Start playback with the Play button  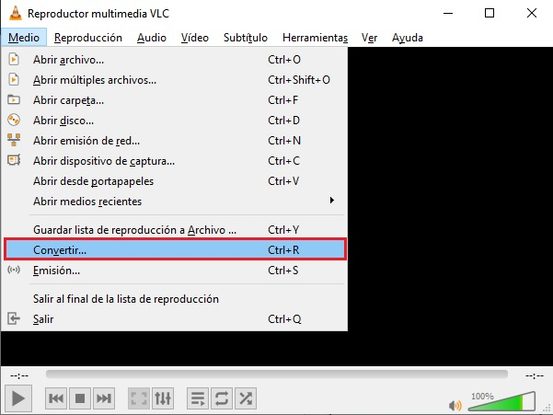[18, 399]
